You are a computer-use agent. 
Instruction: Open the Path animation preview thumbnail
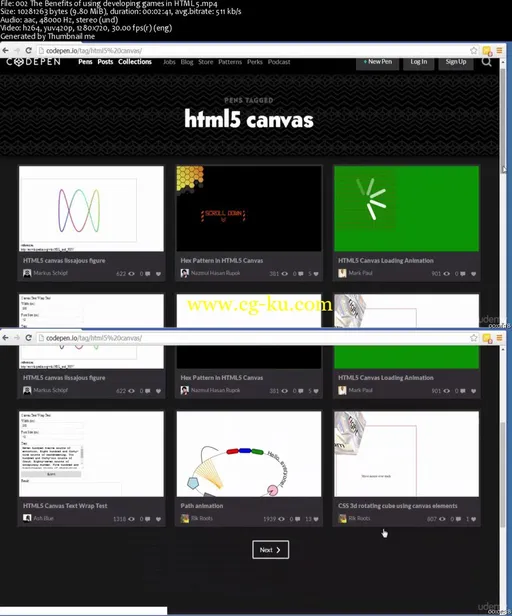pyautogui.click(x=249, y=454)
